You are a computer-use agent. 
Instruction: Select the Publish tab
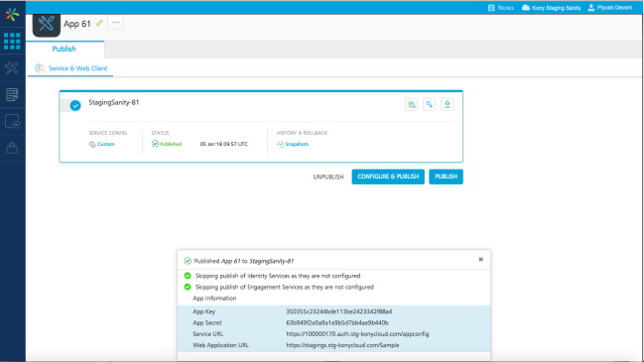tap(64, 49)
